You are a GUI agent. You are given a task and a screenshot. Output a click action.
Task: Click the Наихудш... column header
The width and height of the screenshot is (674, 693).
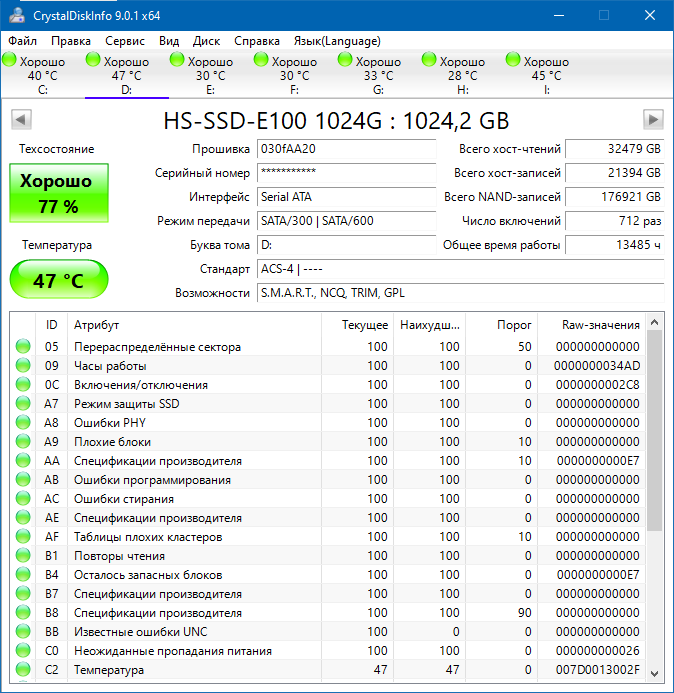click(430, 325)
